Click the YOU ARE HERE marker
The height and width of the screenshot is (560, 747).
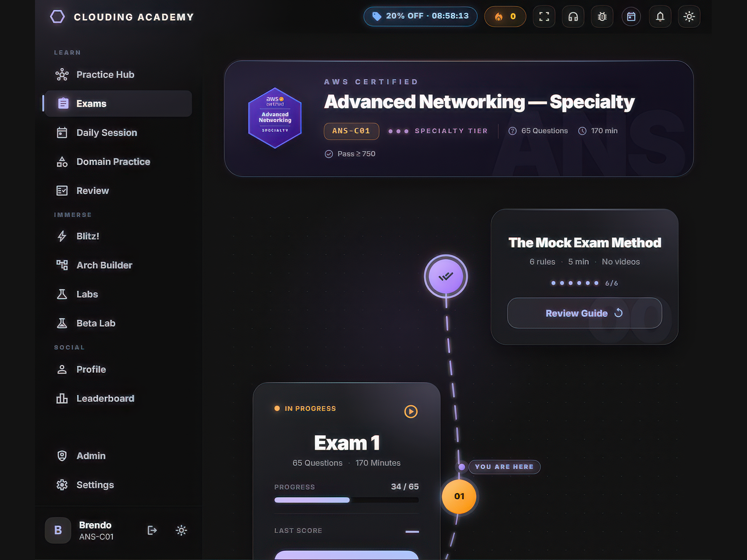(x=504, y=467)
